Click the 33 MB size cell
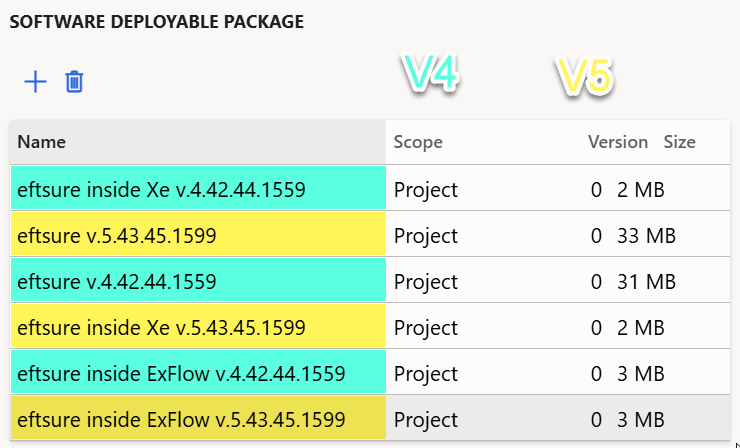This screenshot has height=448, width=740. 647,236
